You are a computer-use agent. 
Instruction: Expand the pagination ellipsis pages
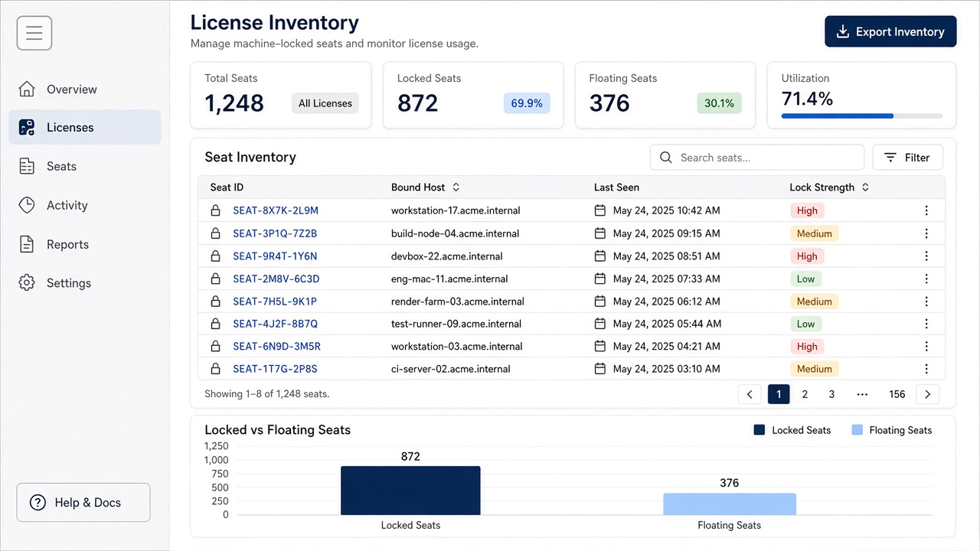[x=863, y=394]
